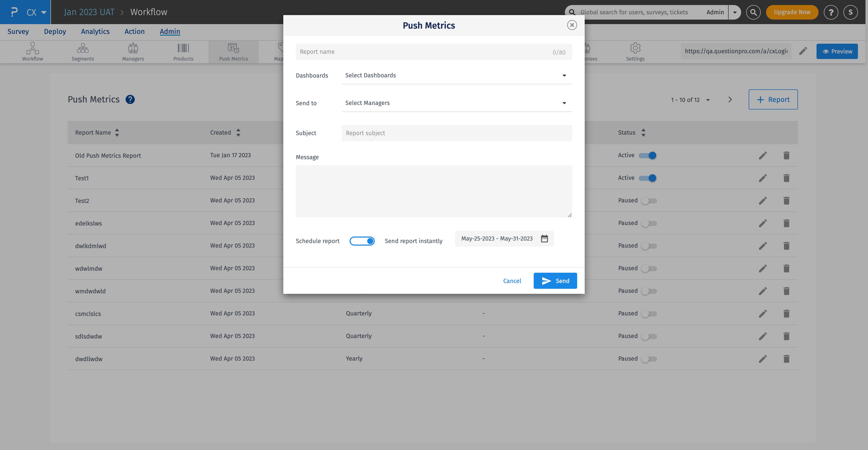Viewport: 868px width, 450px height.
Task: Edit the Test1 report using the pencil icon
Action: 763,178
